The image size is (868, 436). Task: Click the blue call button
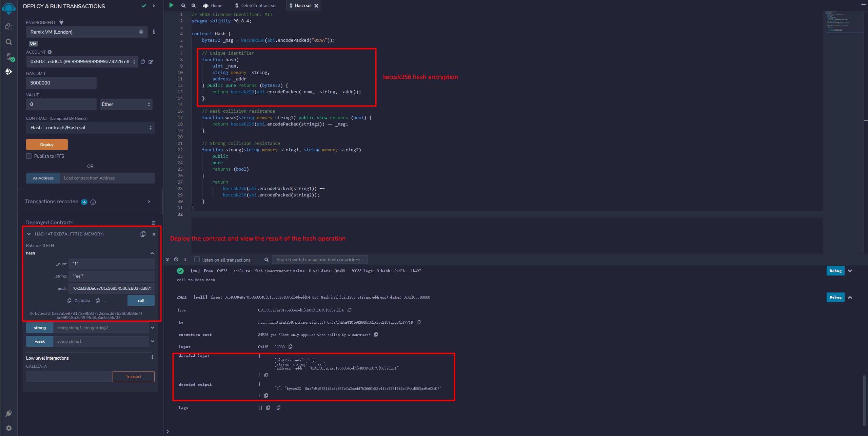click(141, 301)
